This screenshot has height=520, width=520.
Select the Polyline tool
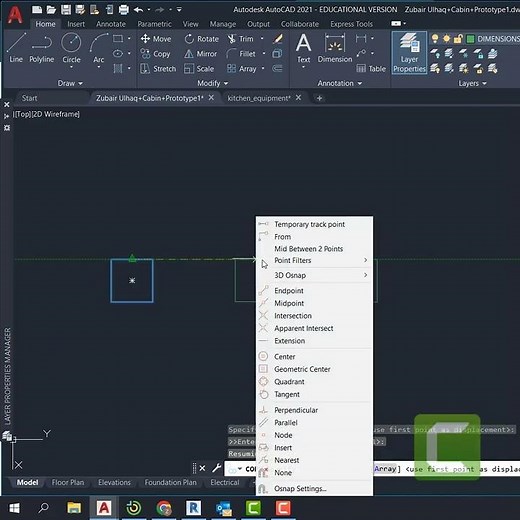(41, 49)
